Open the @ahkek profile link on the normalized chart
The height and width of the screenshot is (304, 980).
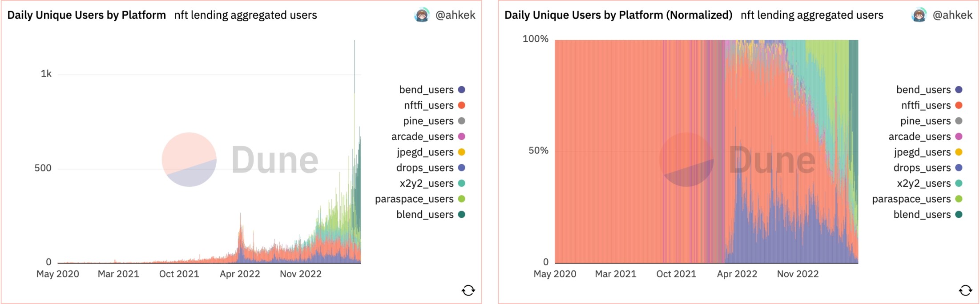pyautogui.click(x=952, y=15)
